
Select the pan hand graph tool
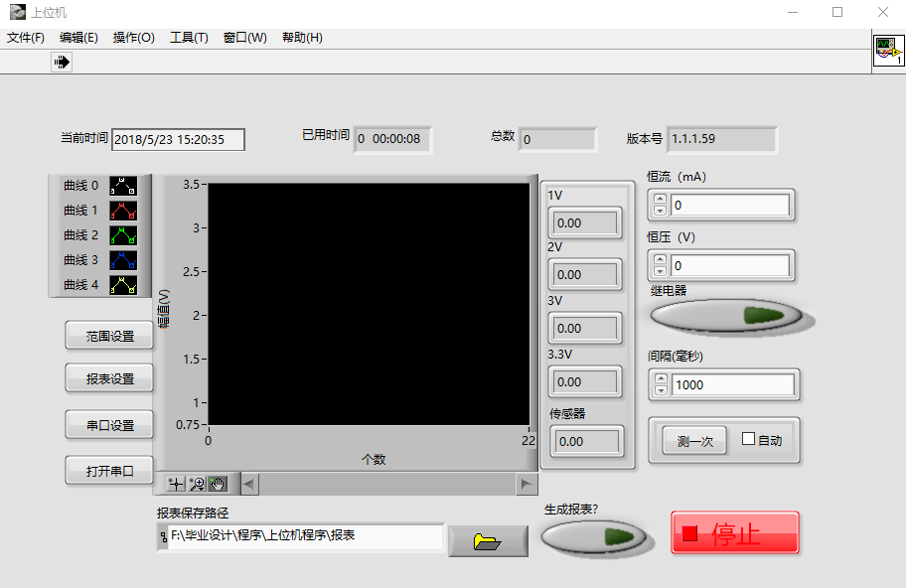(218, 484)
